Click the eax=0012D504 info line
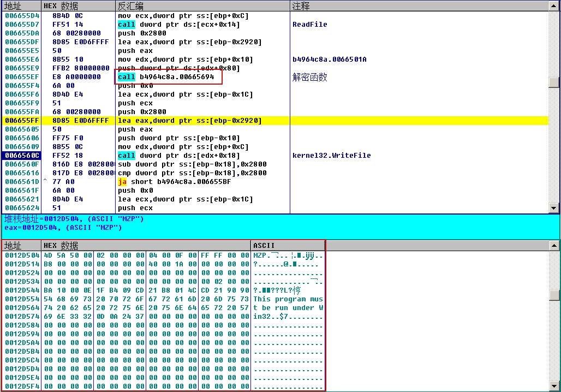Screen dimensions: 561x392 63,228
